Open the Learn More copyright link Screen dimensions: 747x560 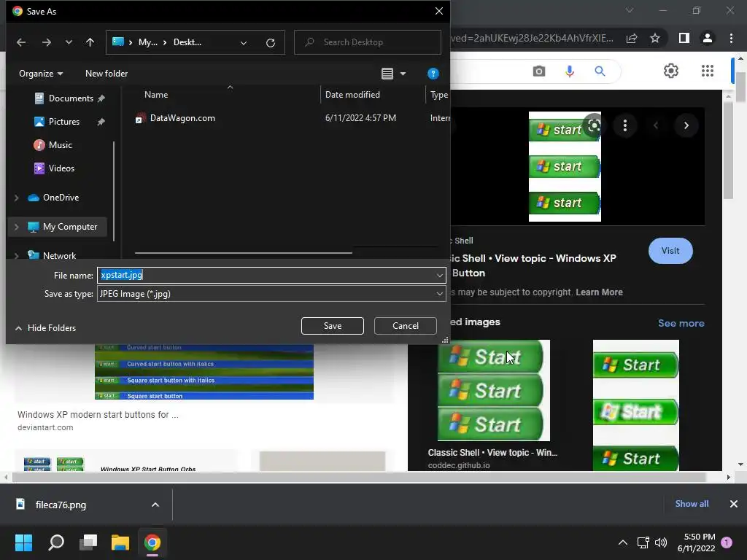pos(599,292)
